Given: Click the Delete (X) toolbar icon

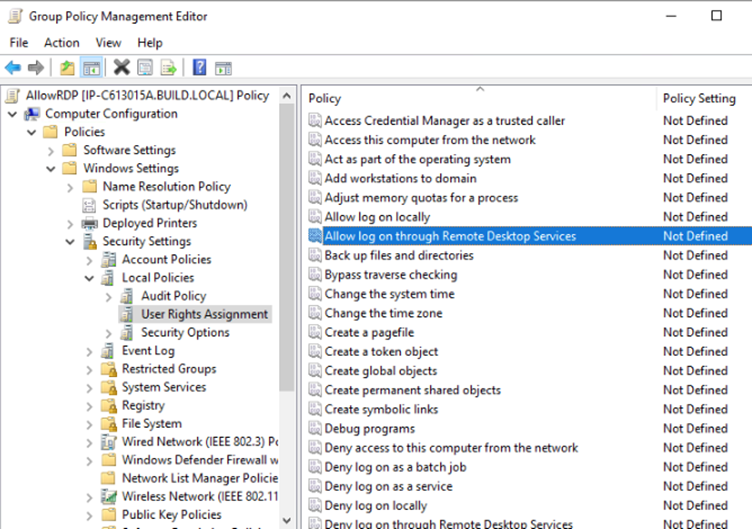Looking at the screenshot, I should (x=121, y=68).
